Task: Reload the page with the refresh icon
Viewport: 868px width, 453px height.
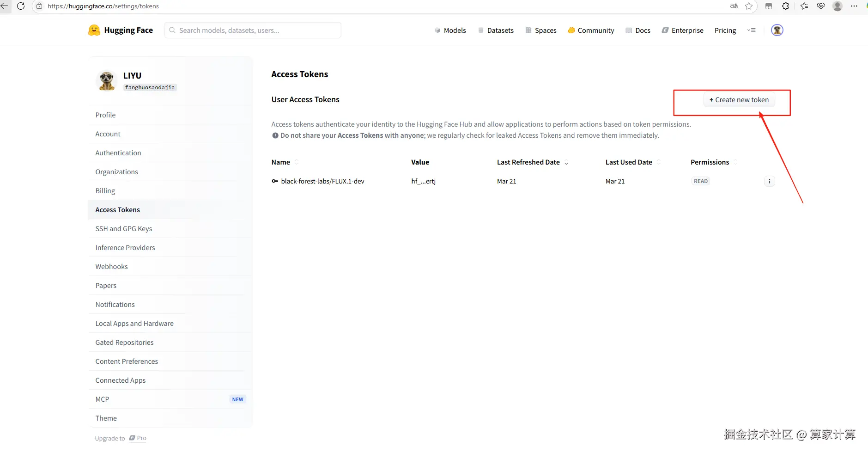Action: coord(21,6)
